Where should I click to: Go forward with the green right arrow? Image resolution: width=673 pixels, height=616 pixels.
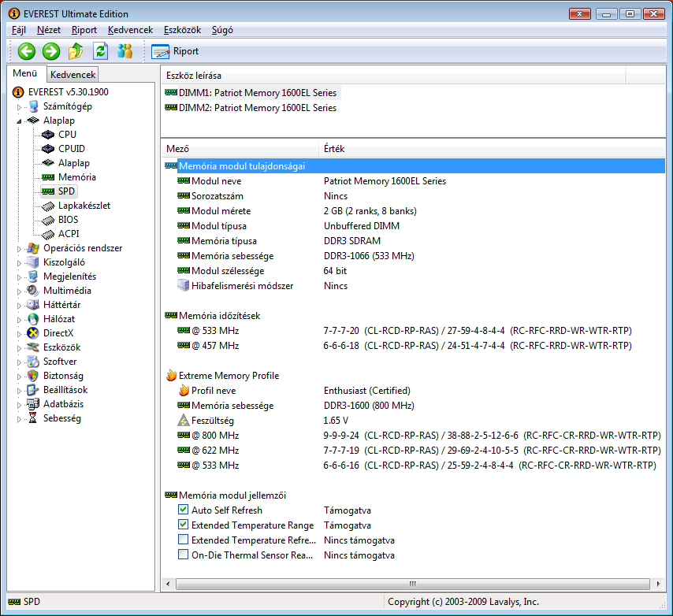(51, 51)
